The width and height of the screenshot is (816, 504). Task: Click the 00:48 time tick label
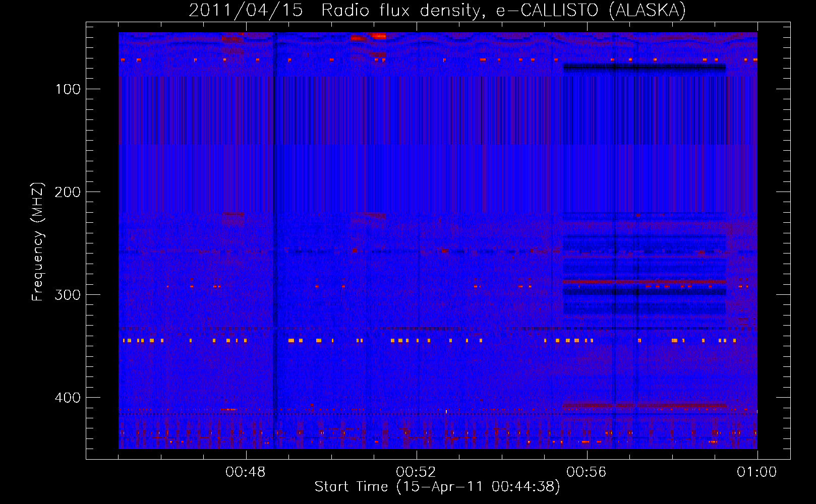(x=246, y=472)
